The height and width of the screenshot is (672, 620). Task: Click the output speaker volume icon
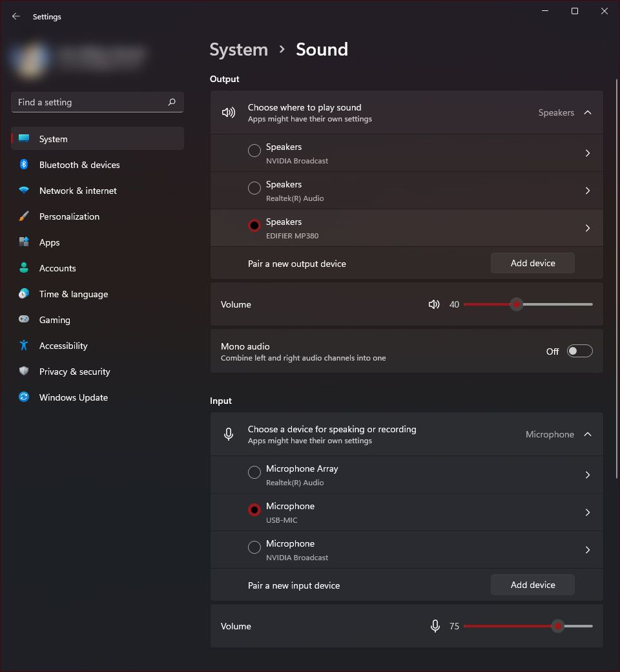pos(434,304)
